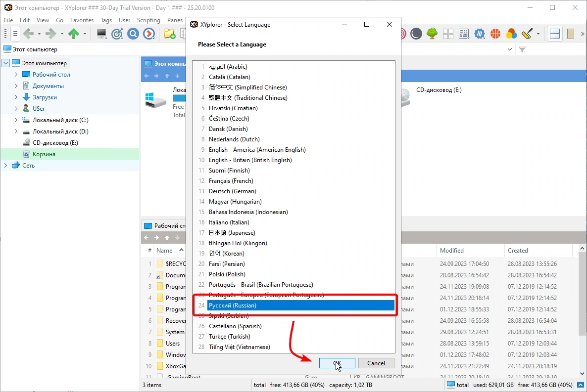Show hidden toolbar buttons via » chevron

582,34
